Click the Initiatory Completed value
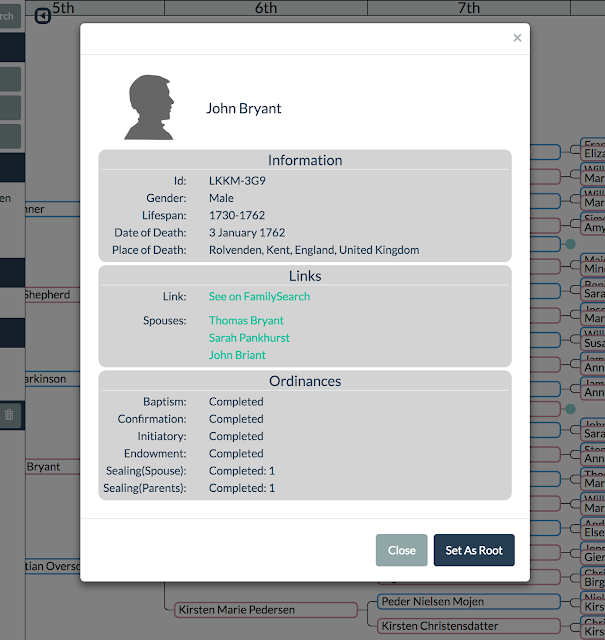This screenshot has height=640, width=605. pyautogui.click(x=236, y=436)
